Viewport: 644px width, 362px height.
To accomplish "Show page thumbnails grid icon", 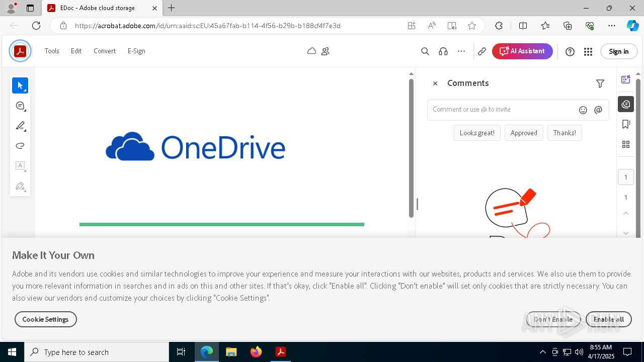I will pyautogui.click(x=626, y=144).
